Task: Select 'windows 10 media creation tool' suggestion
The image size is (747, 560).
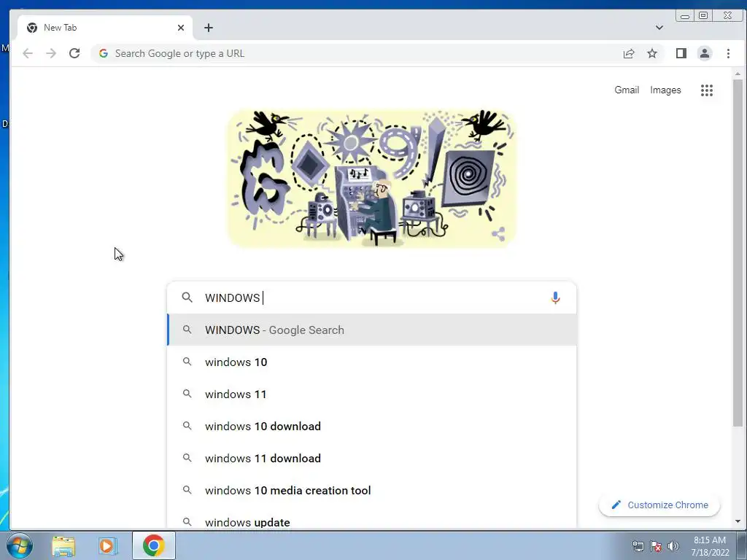Action: (371, 490)
